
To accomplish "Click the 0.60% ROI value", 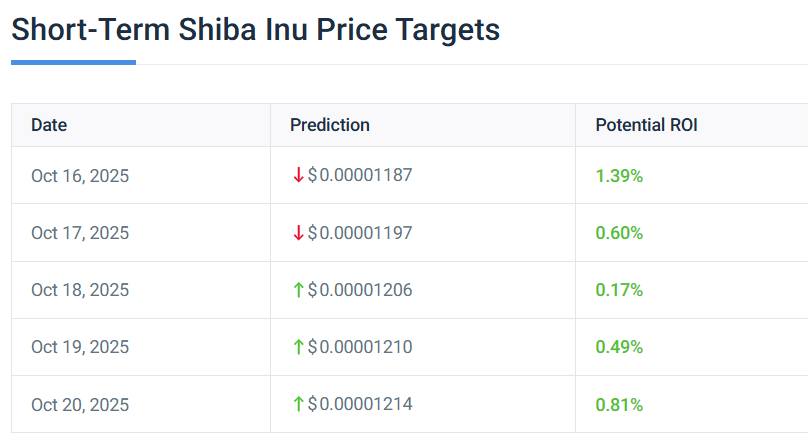I will click(x=619, y=233).
